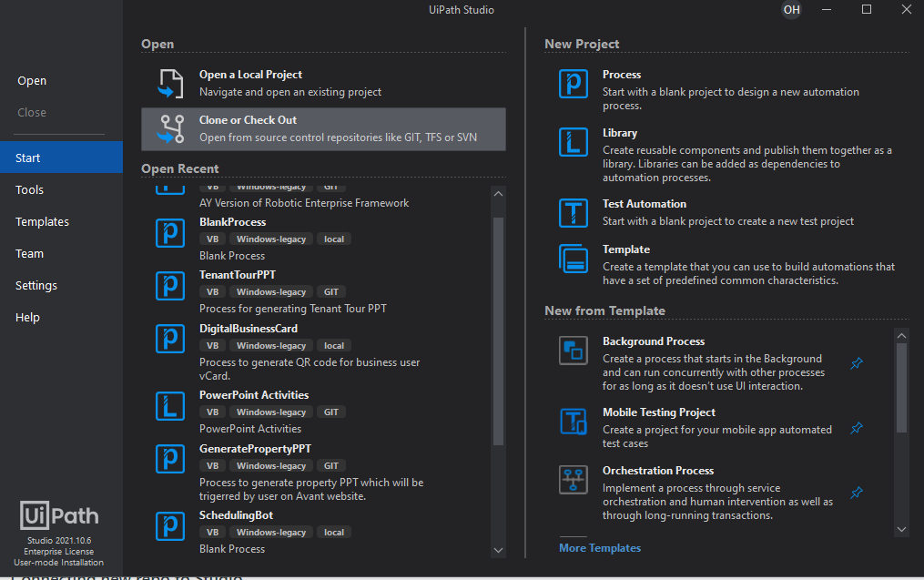Create a new Test Automation project
924x580 pixels.
[727, 213]
